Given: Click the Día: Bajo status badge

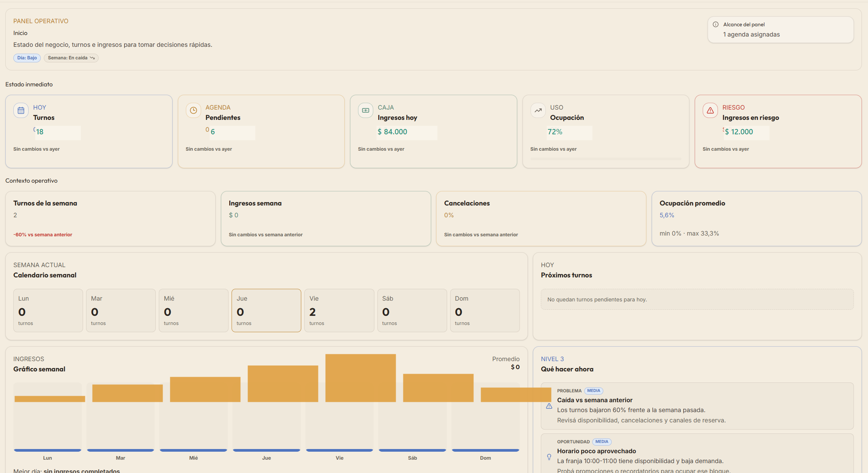Looking at the screenshot, I should point(27,58).
